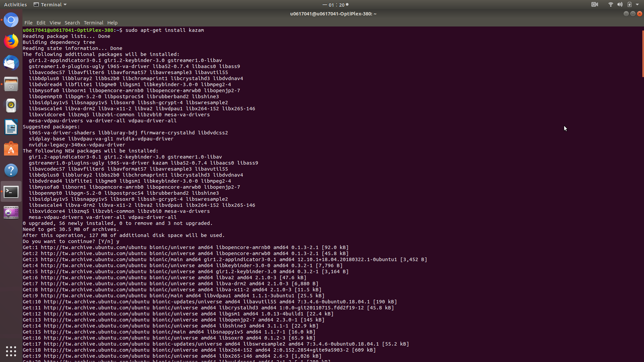Open the Files manager dock icon
644x362 pixels.
(x=11, y=84)
